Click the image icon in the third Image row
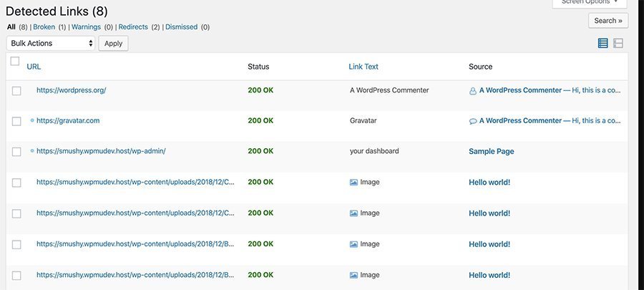 [353, 244]
